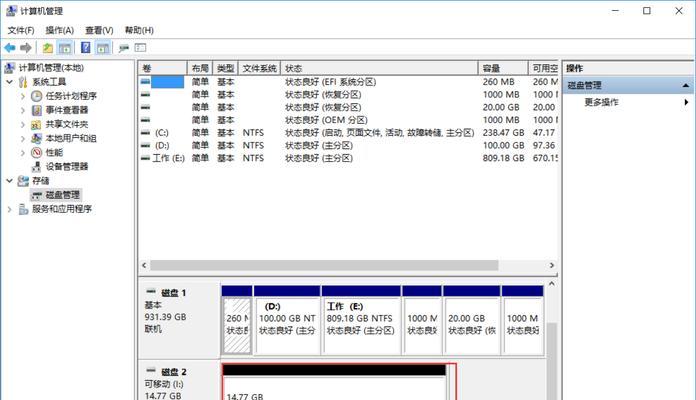696x400 pixels.
Task: Expand the Shared Folders node
Action: [23, 124]
